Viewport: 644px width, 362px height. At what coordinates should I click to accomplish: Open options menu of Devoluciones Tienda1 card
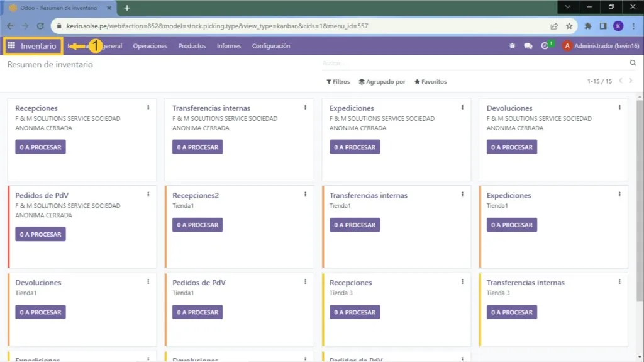point(148,281)
